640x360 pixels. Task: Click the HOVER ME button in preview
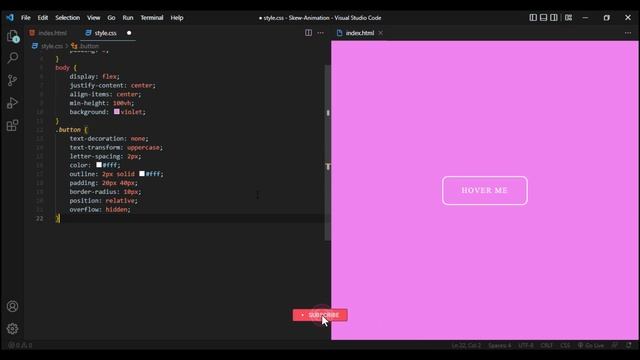pyautogui.click(x=484, y=190)
